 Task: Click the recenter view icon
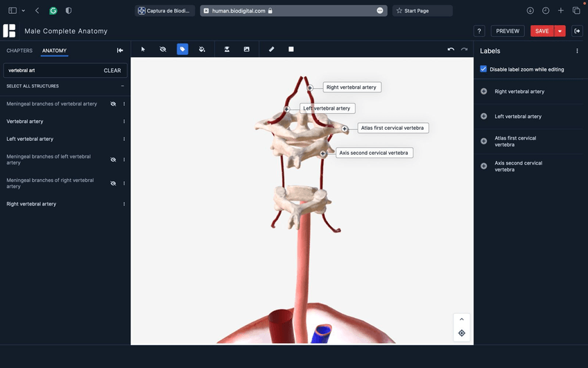click(462, 333)
